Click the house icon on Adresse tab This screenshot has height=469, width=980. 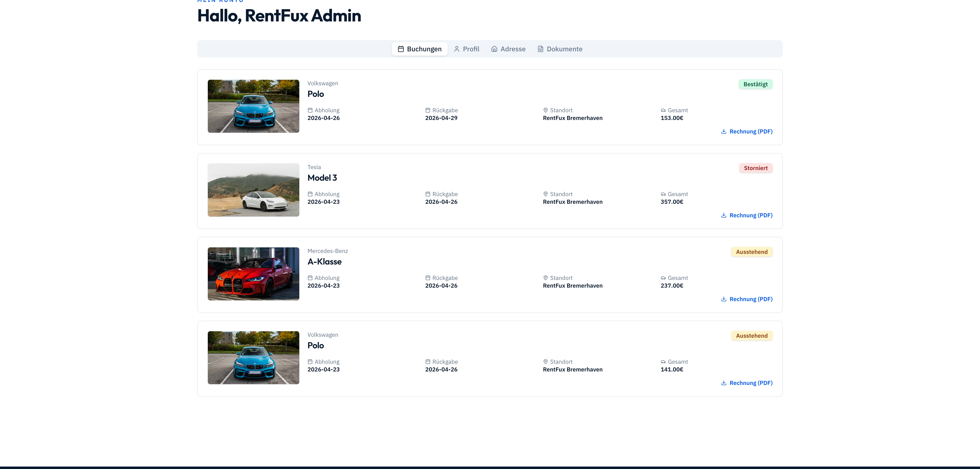click(494, 49)
